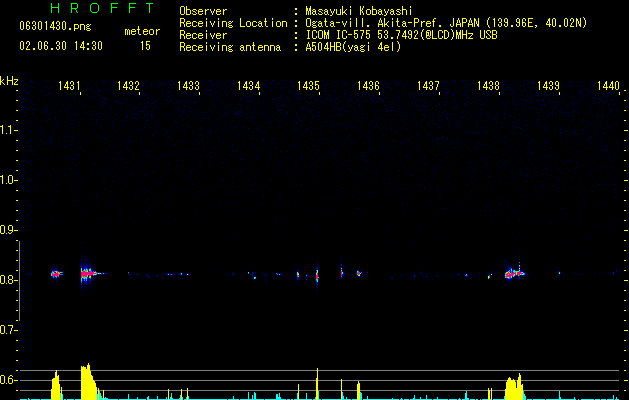Click the ICOM IC-575 receiver text
This screenshot has height=400, width=629.
[401, 35]
